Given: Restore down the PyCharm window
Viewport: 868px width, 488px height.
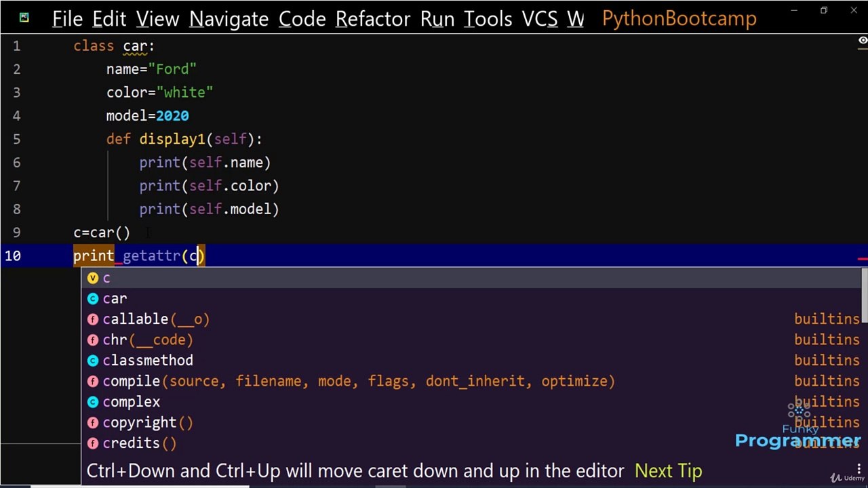Looking at the screenshot, I should (x=824, y=10).
